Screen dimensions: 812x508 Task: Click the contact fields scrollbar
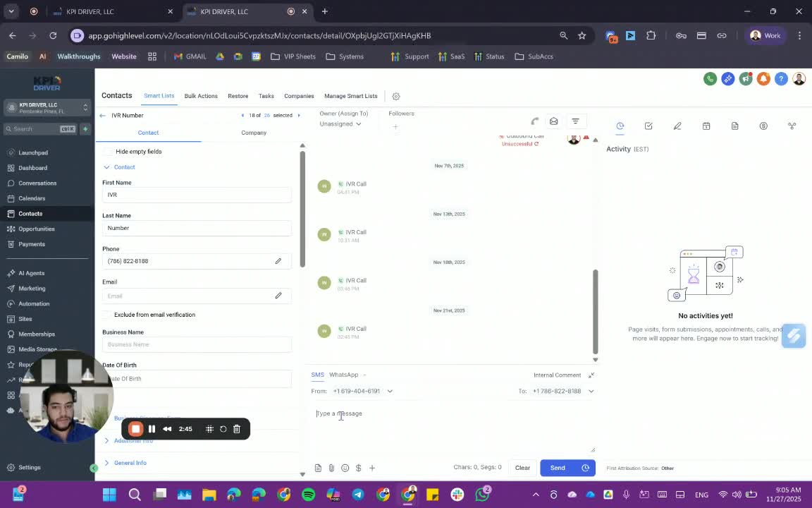(302, 208)
